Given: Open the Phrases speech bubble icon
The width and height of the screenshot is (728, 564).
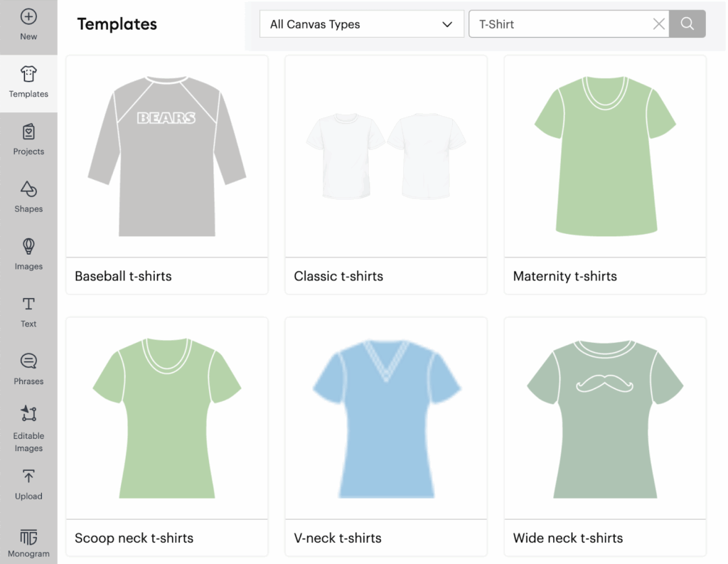Looking at the screenshot, I should (28, 361).
